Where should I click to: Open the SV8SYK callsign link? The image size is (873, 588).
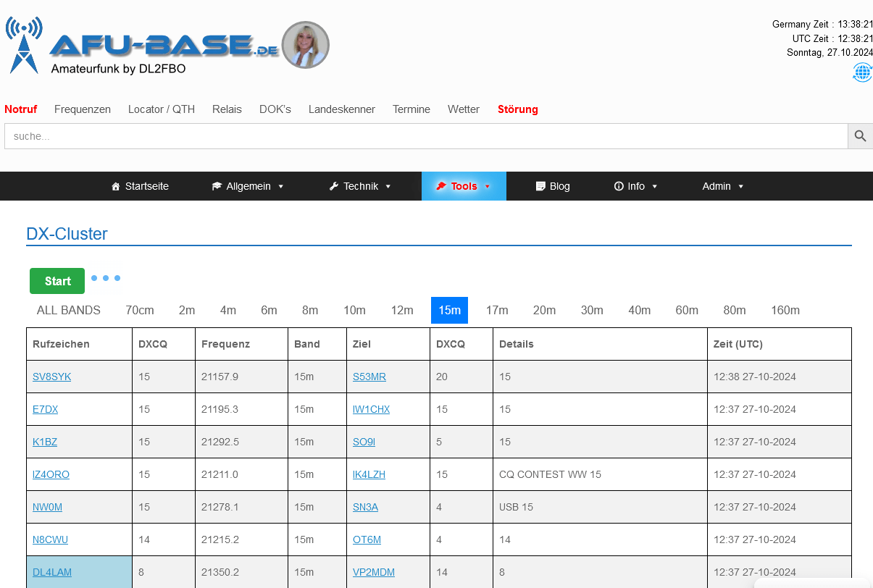tap(51, 377)
